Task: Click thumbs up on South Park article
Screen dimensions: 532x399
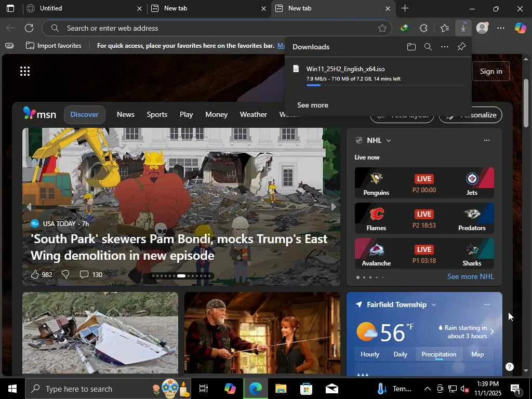Action: (x=35, y=274)
